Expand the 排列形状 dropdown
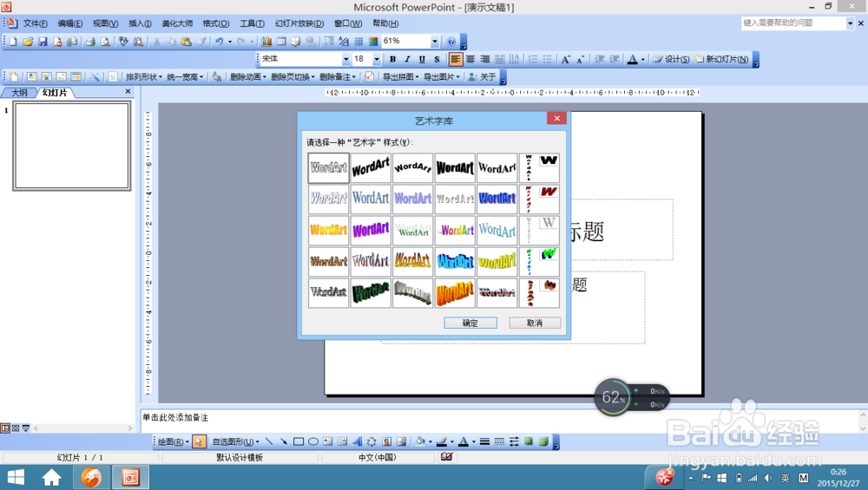The image size is (868, 490). point(144,77)
